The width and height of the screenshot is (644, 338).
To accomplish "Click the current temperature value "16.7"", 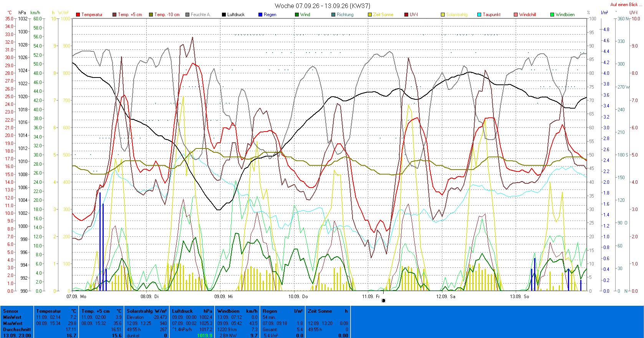I will tap(71, 336).
